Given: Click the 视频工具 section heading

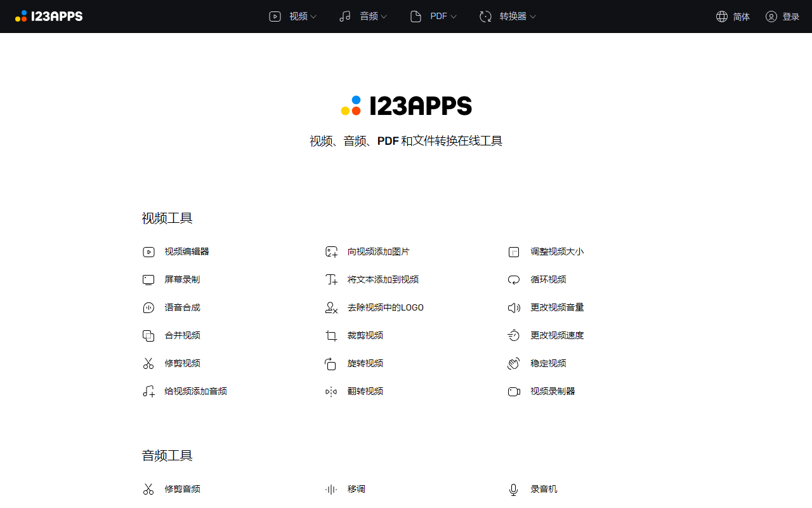Looking at the screenshot, I should [x=167, y=218].
